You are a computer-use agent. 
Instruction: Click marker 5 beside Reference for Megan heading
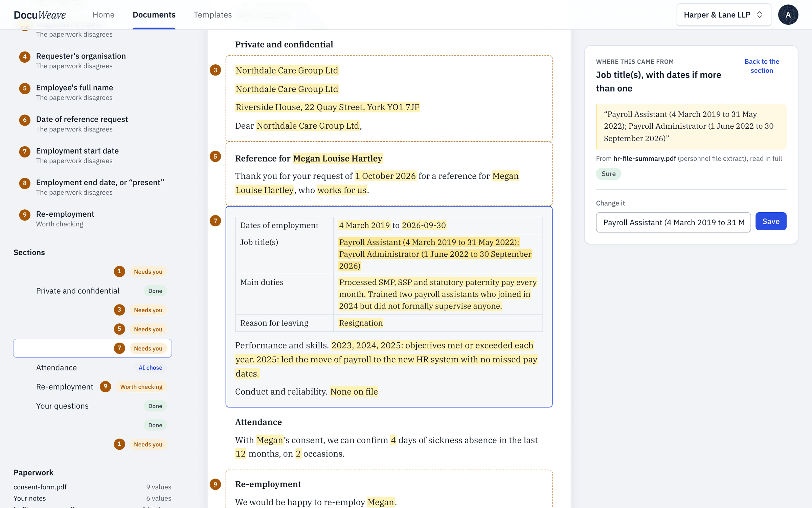215,156
